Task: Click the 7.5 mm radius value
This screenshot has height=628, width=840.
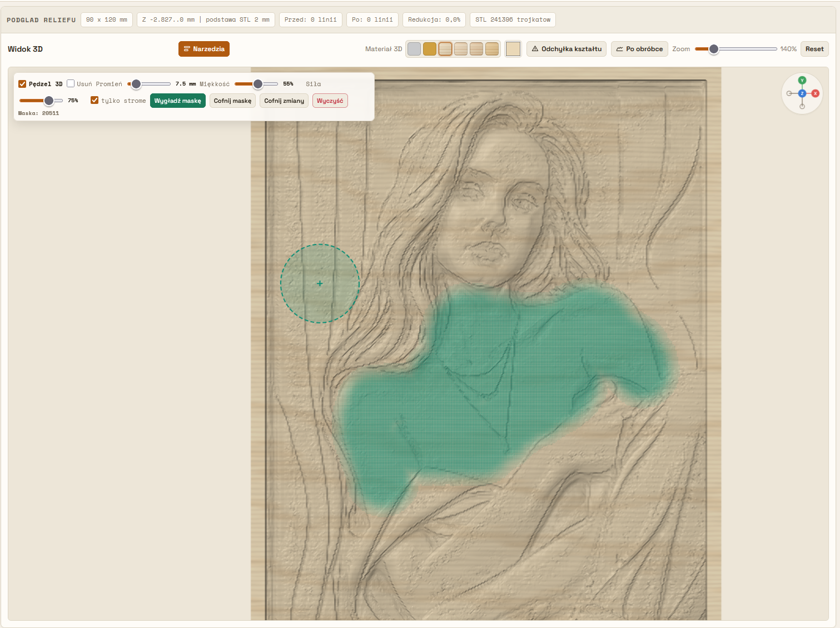Action: point(186,84)
